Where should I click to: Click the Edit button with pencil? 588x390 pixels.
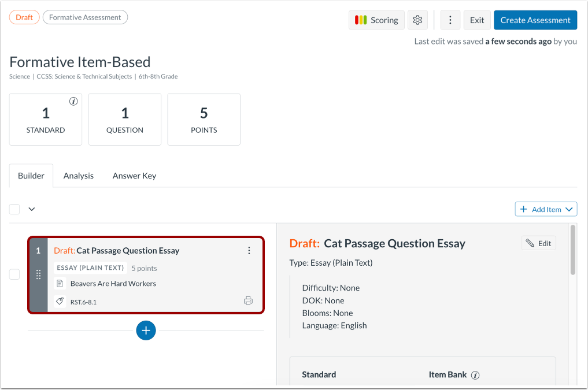click(538, 243)
